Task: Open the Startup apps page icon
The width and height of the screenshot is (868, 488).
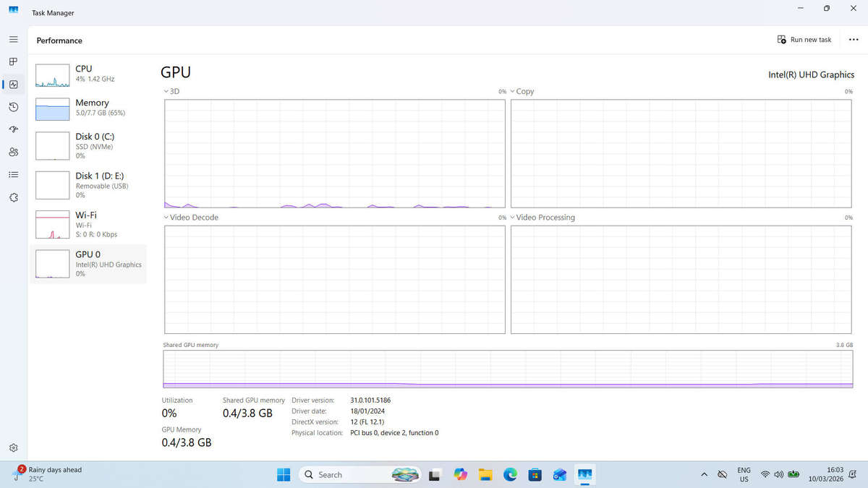Action: pyautogui.click(x=13, y=129)
